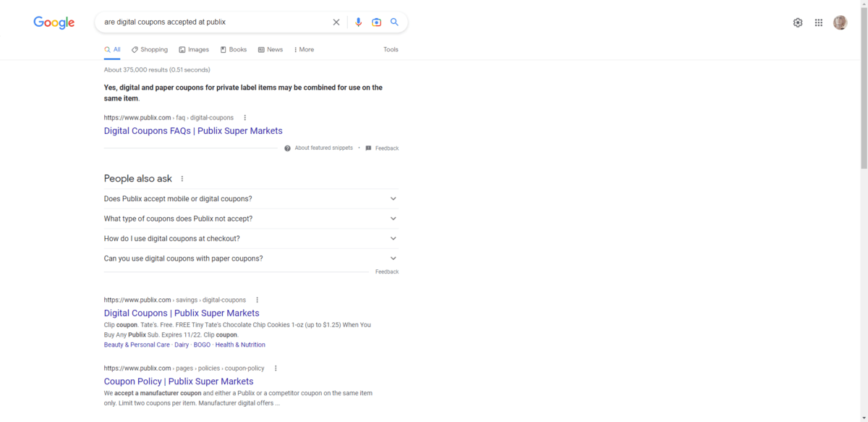Click the People also ask heading

(x=137, y=179)
